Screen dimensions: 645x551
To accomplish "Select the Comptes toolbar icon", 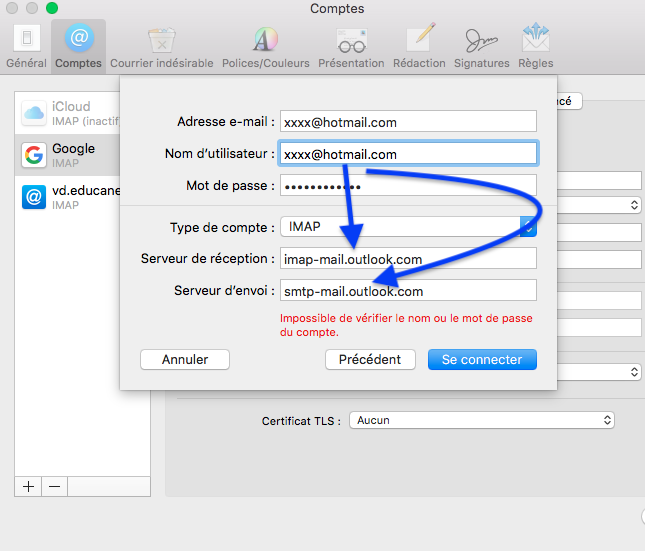I will (79, 46).
